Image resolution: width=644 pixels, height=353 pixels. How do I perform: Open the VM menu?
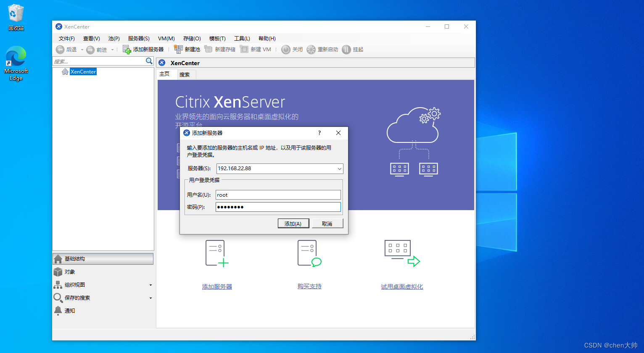click(x=166, y=38)
